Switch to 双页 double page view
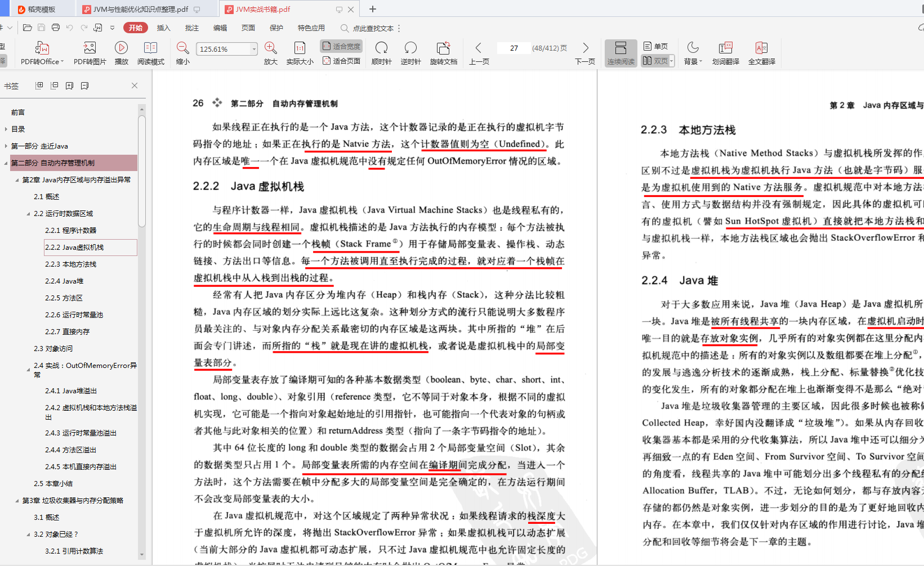924x566 pixels. tap(655, 61)
